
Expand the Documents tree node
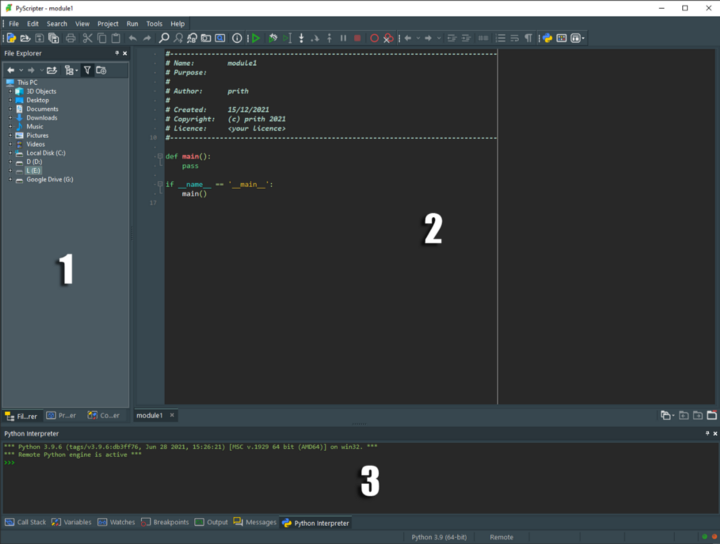(x=10, y=109)
